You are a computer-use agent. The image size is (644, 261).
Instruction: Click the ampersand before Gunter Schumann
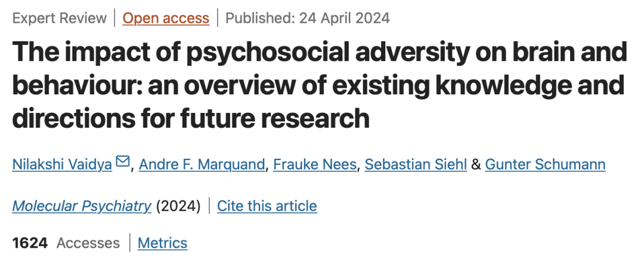pyautogui.click(x=476, y=165)
